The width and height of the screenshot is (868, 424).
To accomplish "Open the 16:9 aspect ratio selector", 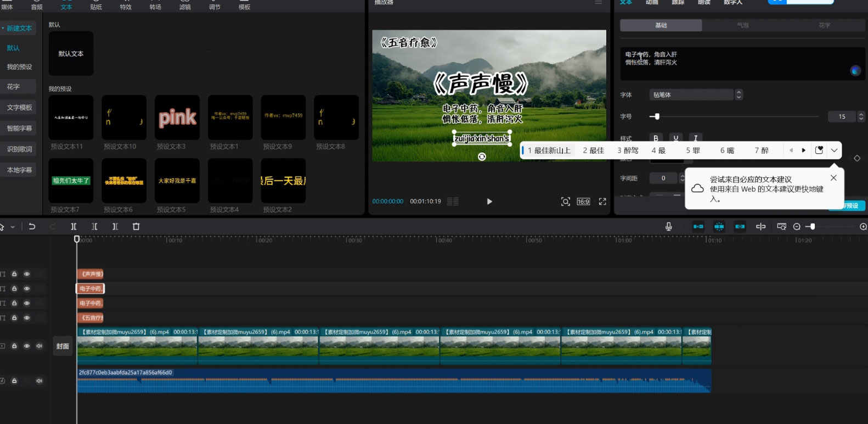I will click(583, 202).
